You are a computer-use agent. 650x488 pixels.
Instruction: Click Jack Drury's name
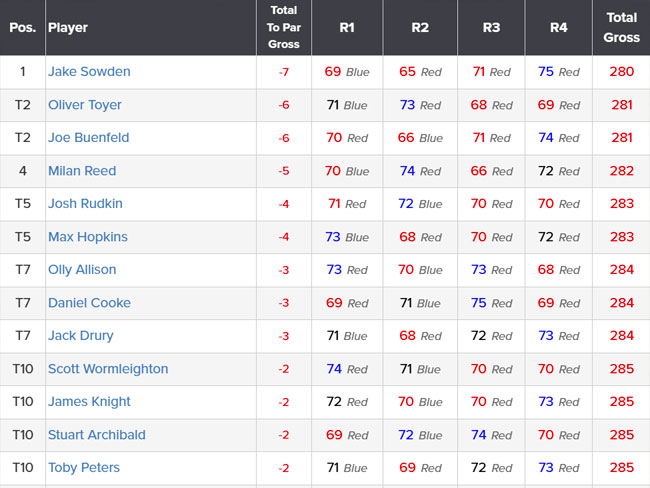[81, 335]
